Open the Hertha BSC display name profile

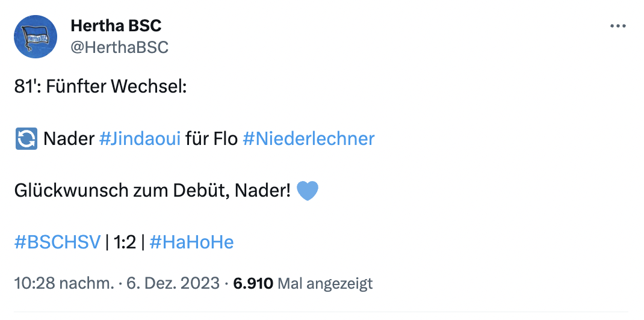pos(116,26)
